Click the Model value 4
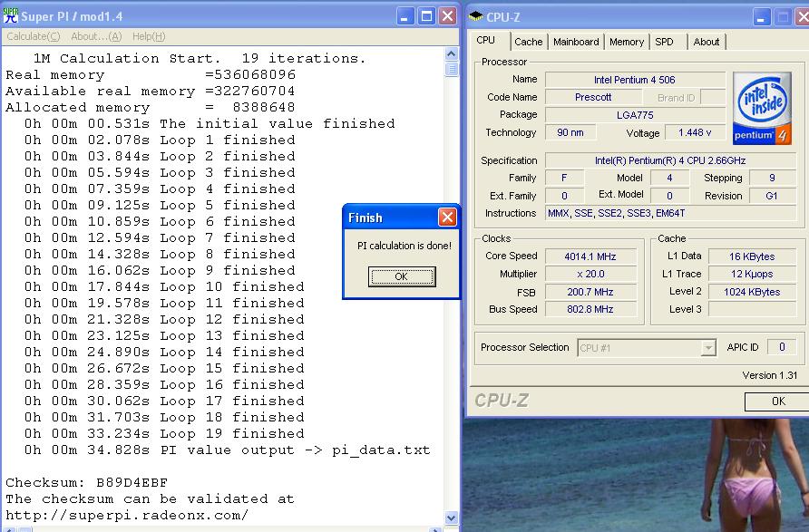Image resolution: width=809 pixels, height=532 pixels. click(x=669, y=178)
